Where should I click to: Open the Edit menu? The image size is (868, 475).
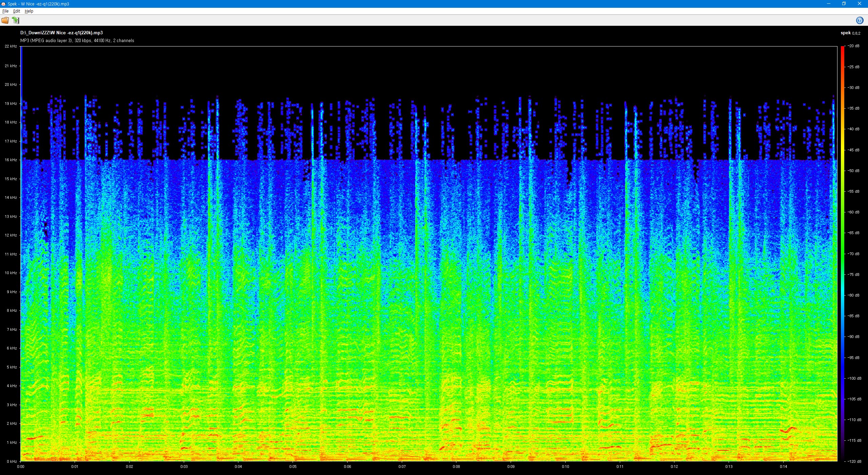coord(16,11)
